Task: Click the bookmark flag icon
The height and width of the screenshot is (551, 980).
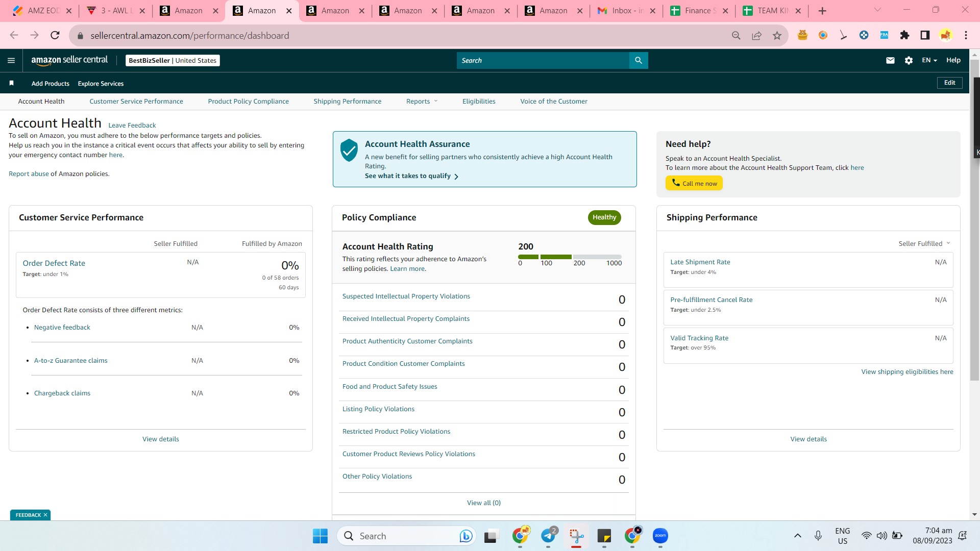Action: (x=11, y=83)
